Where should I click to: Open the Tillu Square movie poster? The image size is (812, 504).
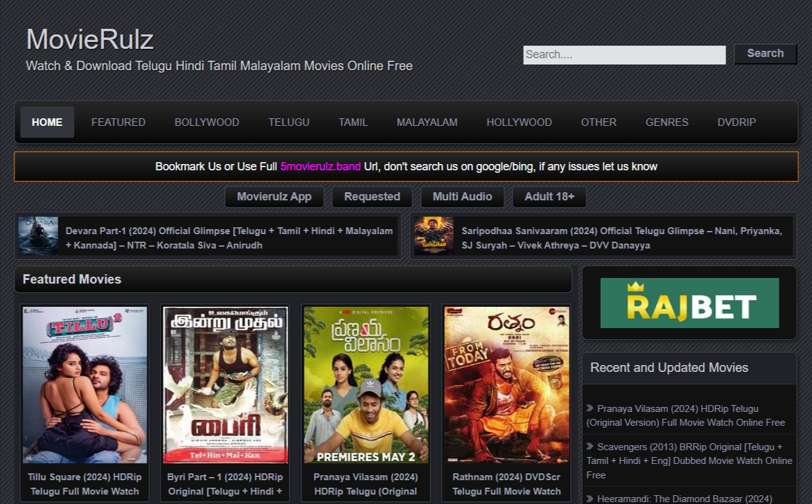pos(85,384)
